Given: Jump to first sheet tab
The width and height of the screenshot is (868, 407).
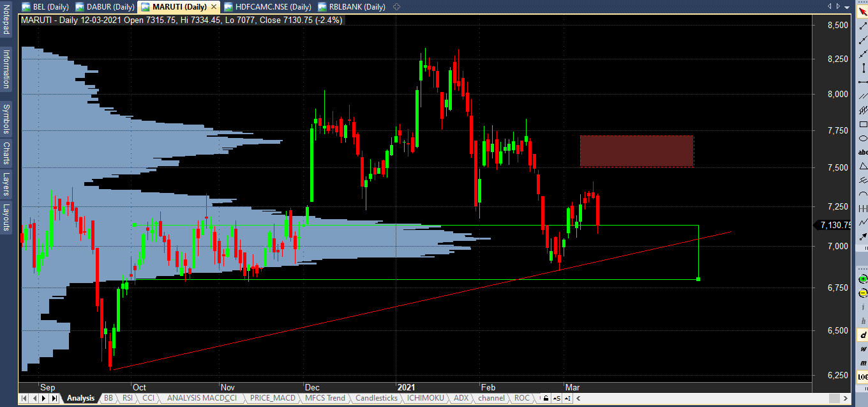Looking at the screenshot, I should pyautogui.click(x=24, y=398).
